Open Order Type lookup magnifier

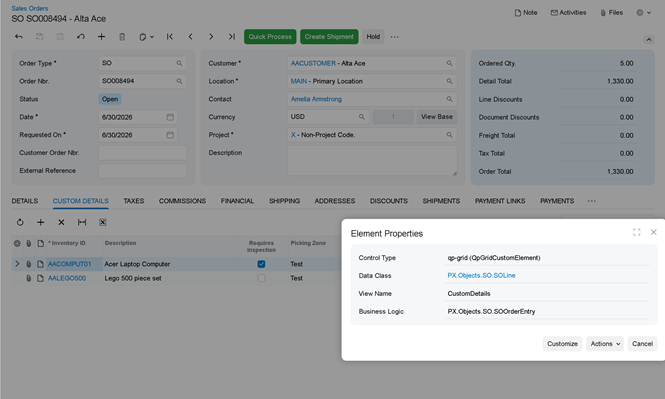click(x=179, y=63)
